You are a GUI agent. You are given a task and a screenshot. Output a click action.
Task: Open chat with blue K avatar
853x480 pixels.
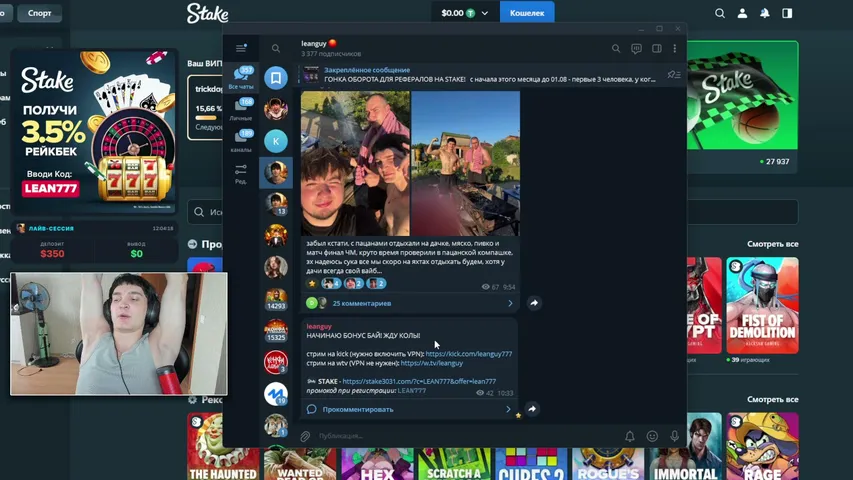click(x=276, y=141)
